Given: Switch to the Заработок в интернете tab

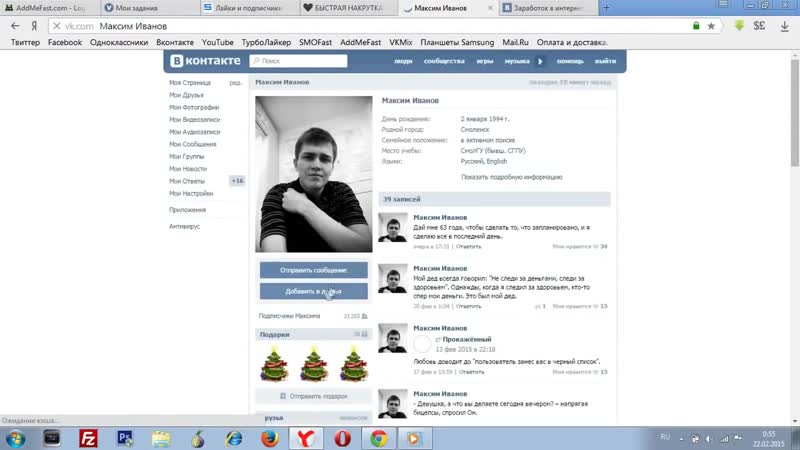Looking at the screenshot, I should 548,8.
